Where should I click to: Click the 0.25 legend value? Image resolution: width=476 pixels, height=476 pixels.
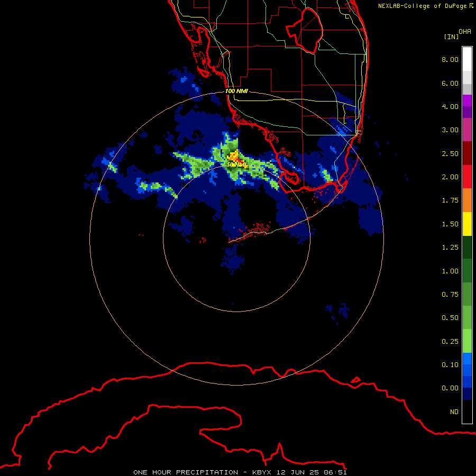(450, 342)
